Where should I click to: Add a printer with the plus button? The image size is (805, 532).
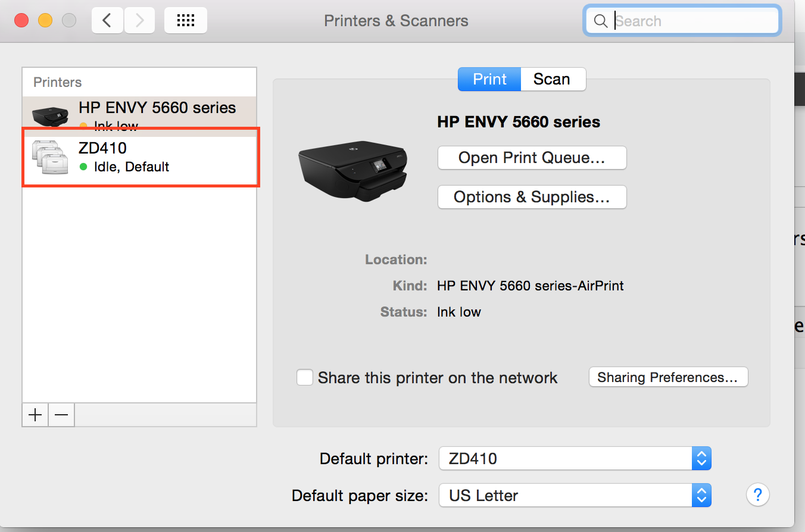pyautogui.click(x=35, y=415)
